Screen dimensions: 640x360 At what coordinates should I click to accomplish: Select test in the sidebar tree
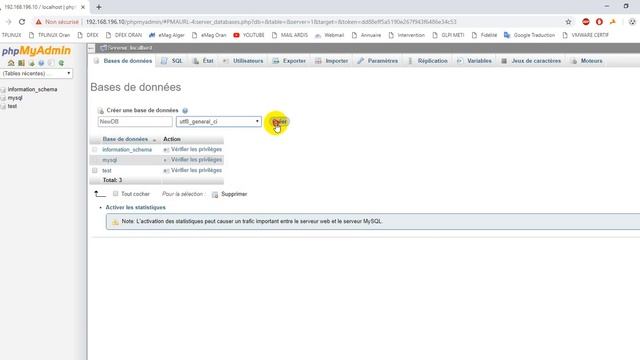(x=12, y=106)
